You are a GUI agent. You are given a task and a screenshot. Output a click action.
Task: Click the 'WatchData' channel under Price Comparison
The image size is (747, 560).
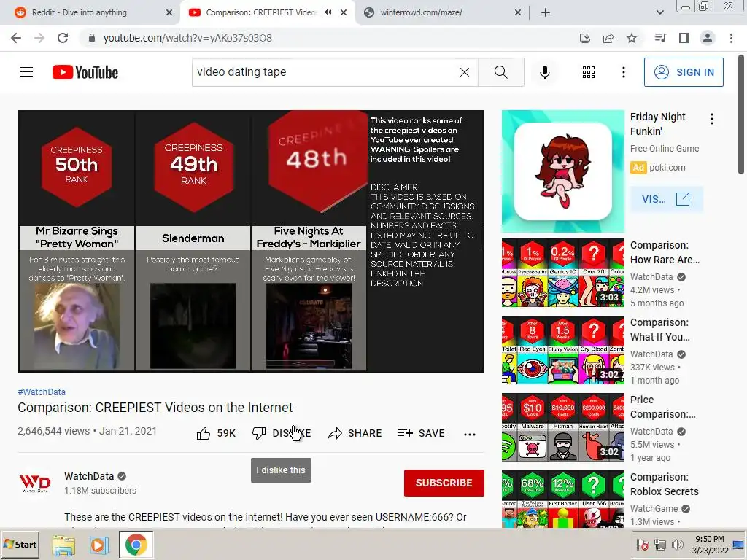[651, 432]
